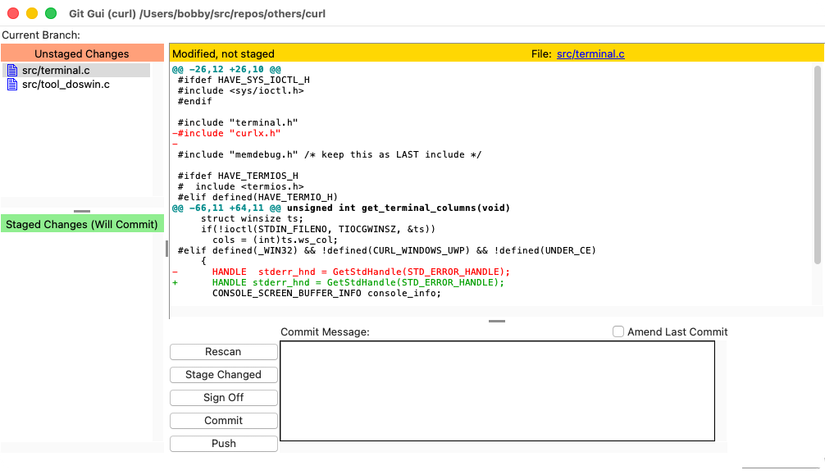Enable the Amend Last Commit checkbox
This screenshot has height=471, width=825.
(x=619, y=332)
